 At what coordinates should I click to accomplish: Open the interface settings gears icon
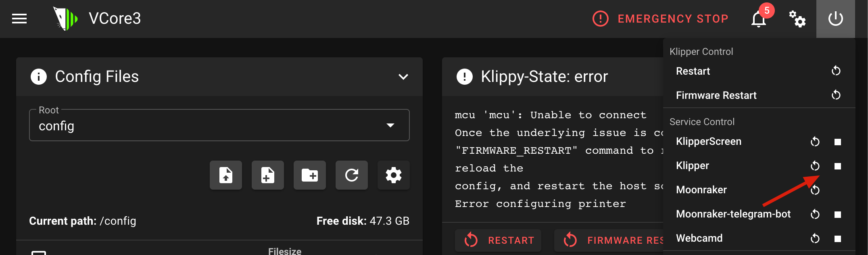797,19
